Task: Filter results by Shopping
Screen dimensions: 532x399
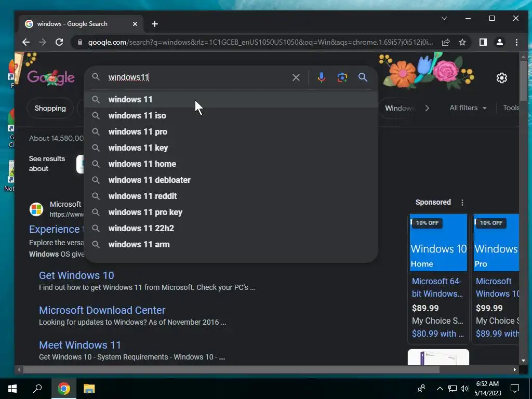Action: [x=50, y=108]
